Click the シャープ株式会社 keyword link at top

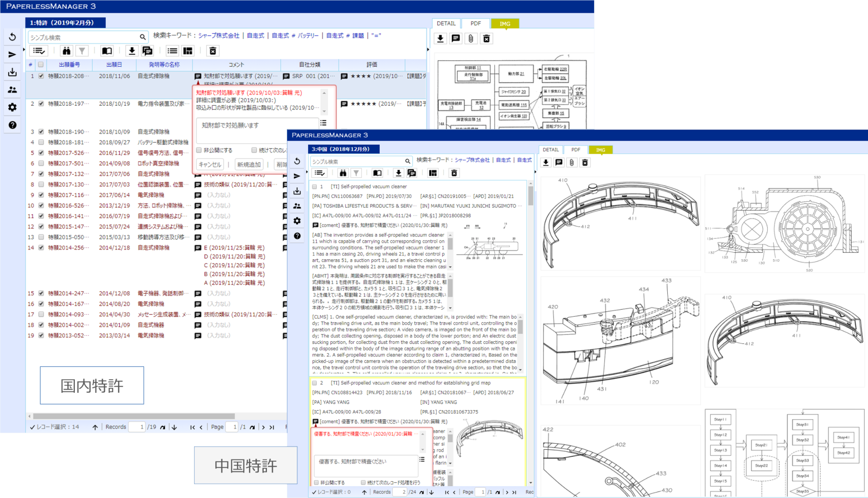pyautogui.click(x=219, y=36)
